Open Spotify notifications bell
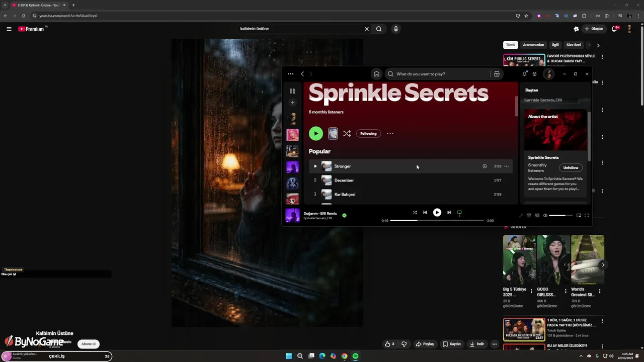Screen dimensions: 644x362 pos(525,74)
